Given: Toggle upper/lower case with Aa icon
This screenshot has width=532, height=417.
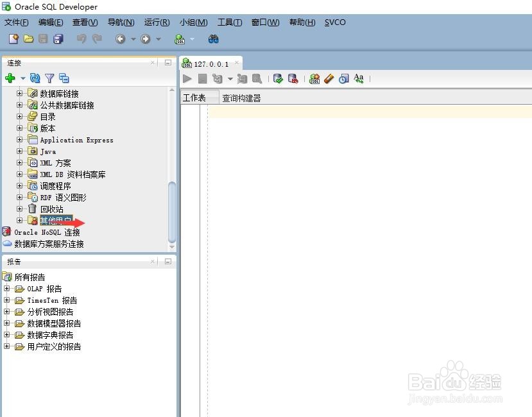Looking at the screenshot, I should point(359,78).
